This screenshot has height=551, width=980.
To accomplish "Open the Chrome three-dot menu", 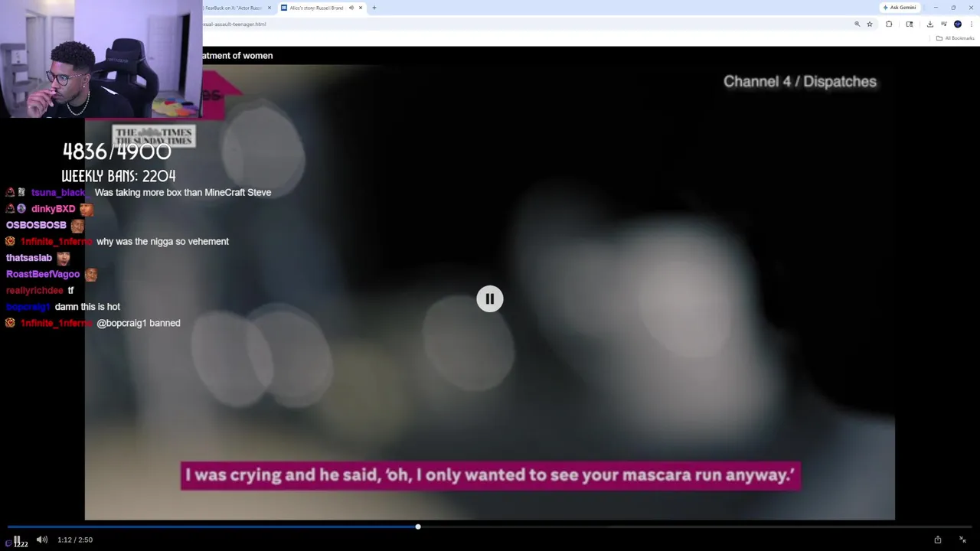I will 972,24.
